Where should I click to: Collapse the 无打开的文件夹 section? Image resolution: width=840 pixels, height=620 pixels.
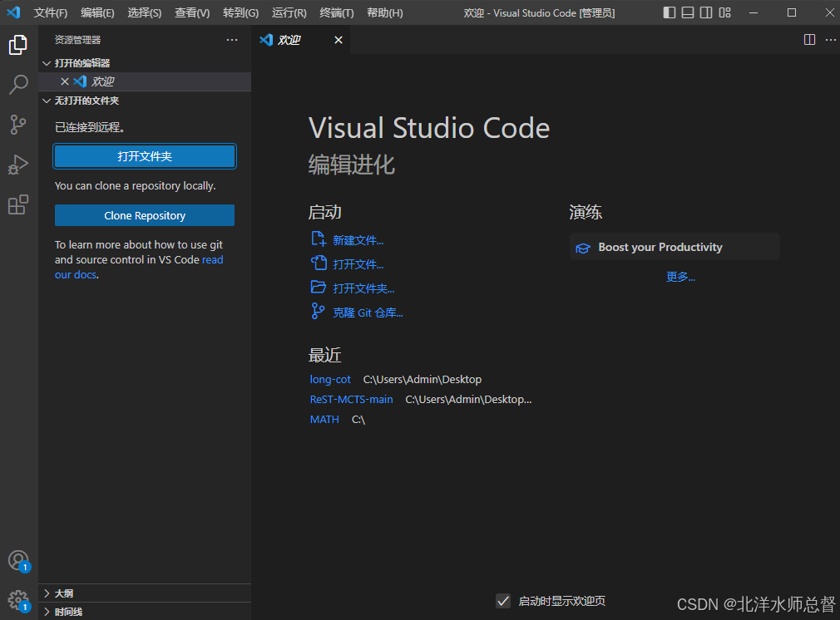click(47, 101)
